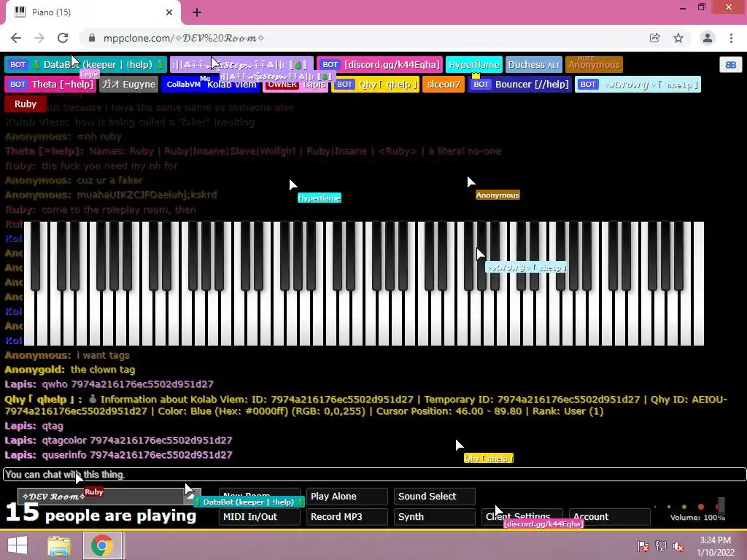Open the clock showing 3:24 PM
This screenshot has width=747, height=560.
(716, 545)
